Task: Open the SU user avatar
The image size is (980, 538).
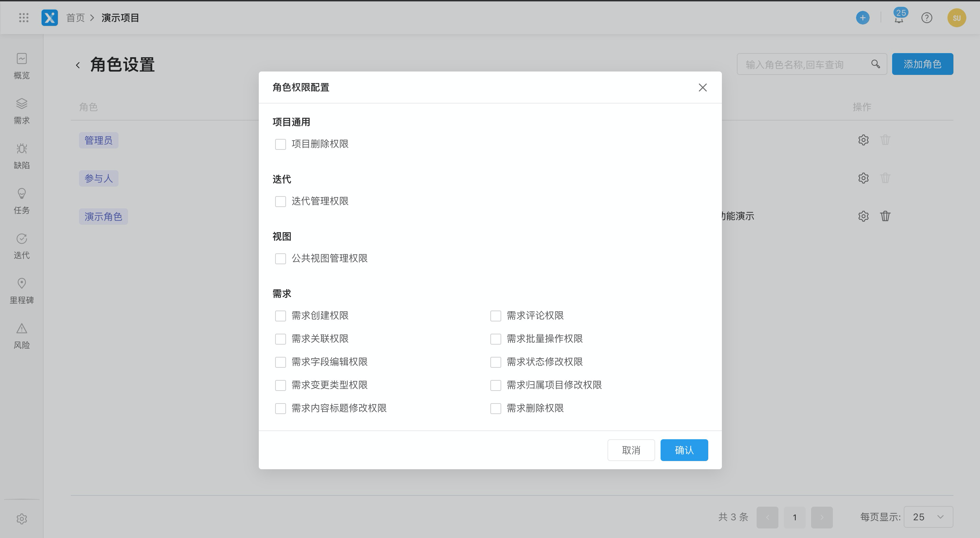Action: [957, 18]
